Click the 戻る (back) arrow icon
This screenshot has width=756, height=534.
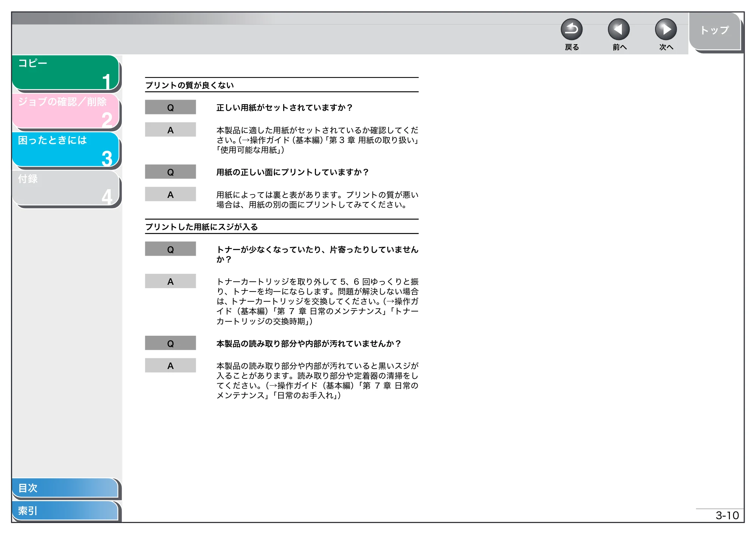(571, 29)
